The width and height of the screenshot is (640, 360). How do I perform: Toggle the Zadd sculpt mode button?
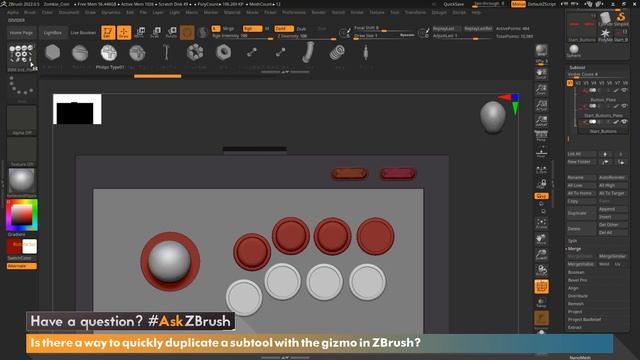tap(284, 29)
